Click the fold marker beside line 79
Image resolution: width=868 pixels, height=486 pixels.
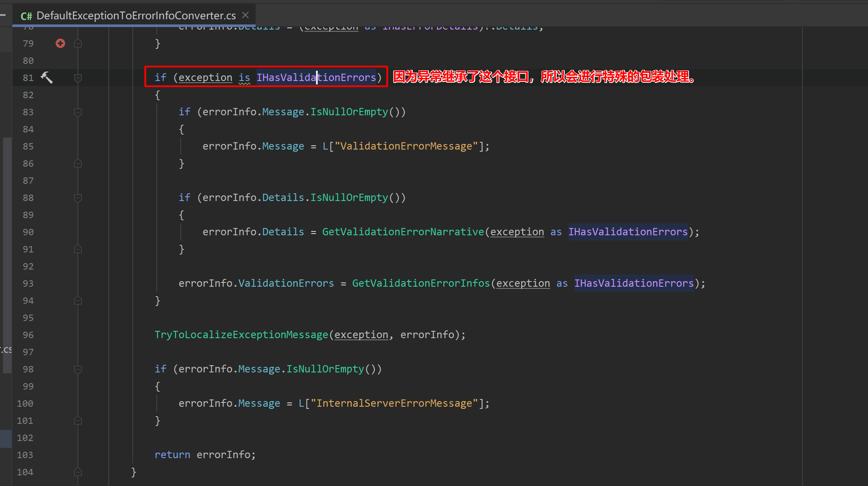(x=78, y=43)
